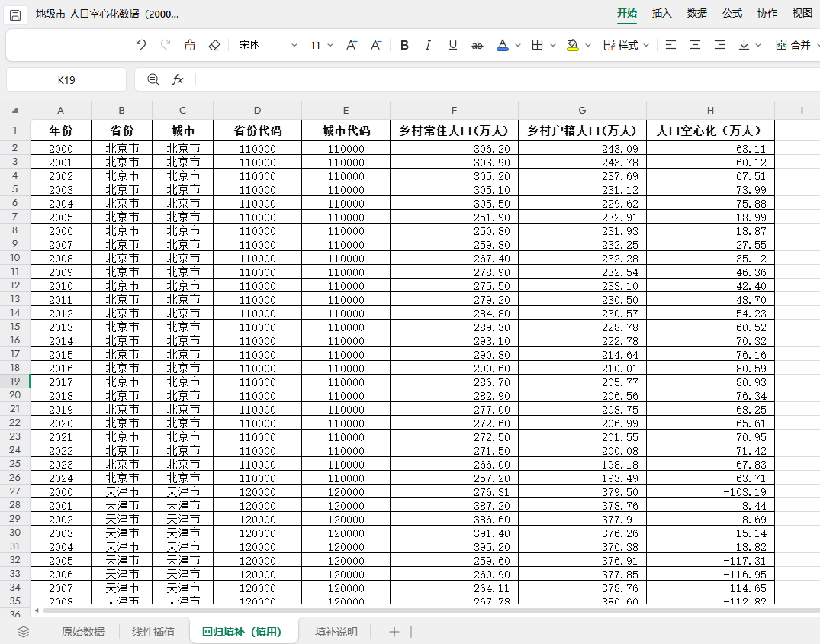The height and width of the screenshot is (644, 820).
Task: Select cell with value 80.93
Action: (710, 382)
